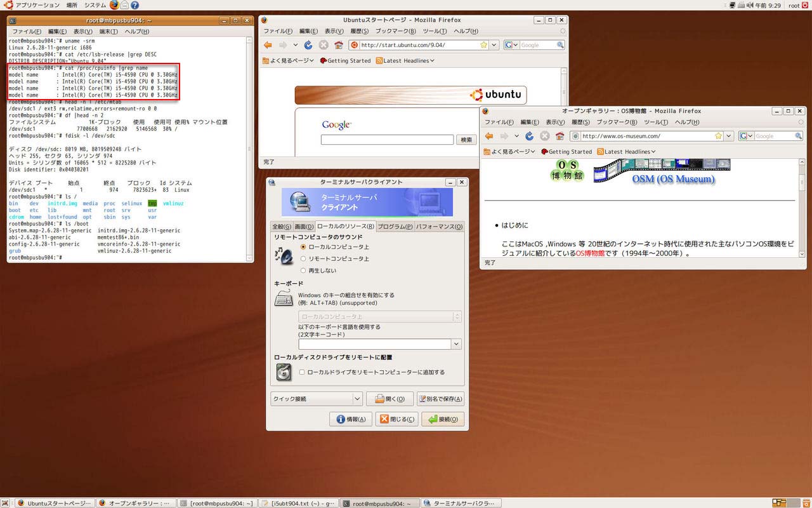Screen dimensions: 812x508
Task: Switch to the プログラム(P) tab
Action: tap(395, 227)
